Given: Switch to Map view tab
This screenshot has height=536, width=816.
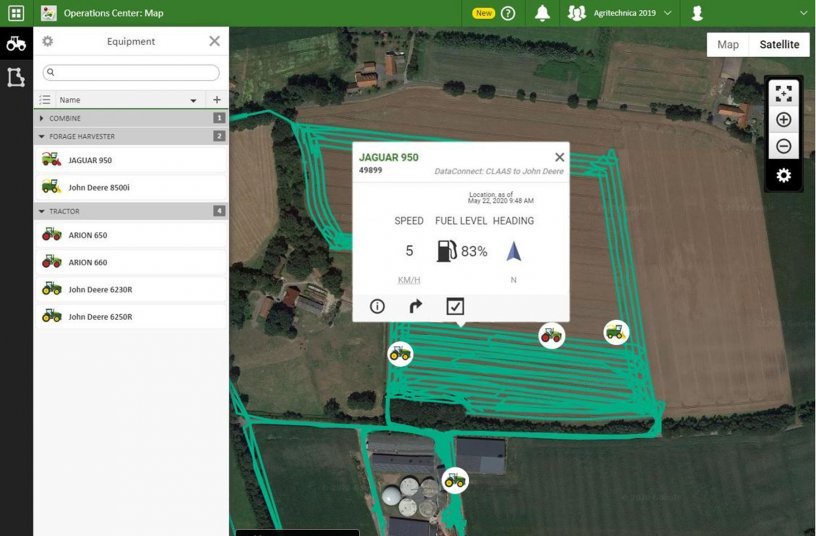Looking at the screenshot, I should 728,45.
